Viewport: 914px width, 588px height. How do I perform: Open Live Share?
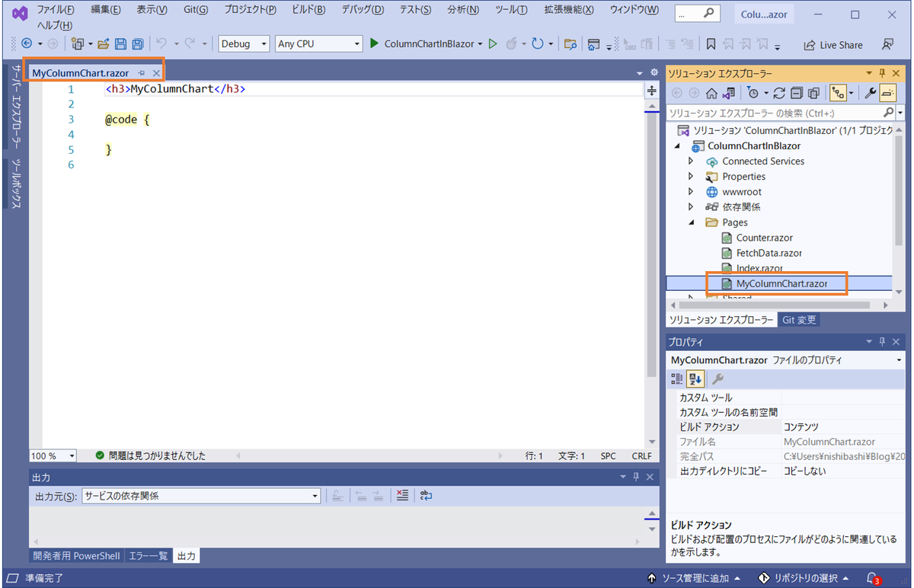[833, 44]
